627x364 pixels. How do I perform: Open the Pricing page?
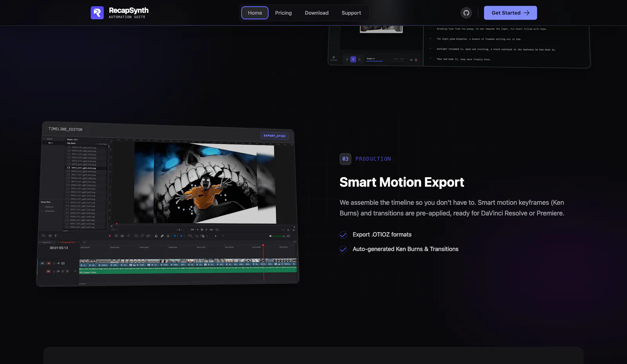pos(283,13)
